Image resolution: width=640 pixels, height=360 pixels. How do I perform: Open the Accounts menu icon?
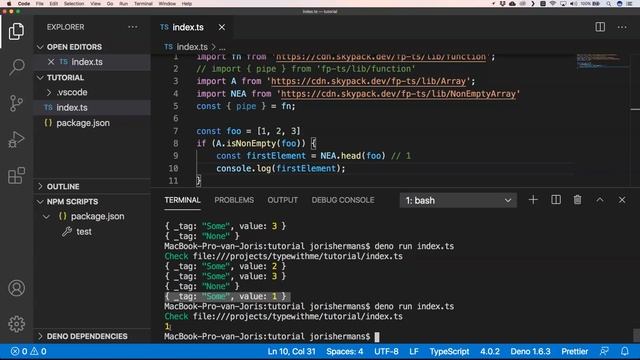coord(16,288)
